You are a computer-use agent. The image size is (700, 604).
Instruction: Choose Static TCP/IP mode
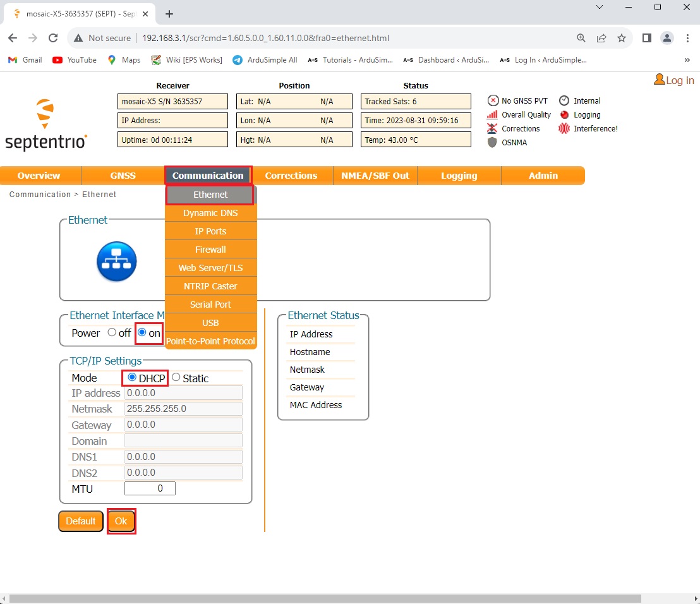pos(176,378)
